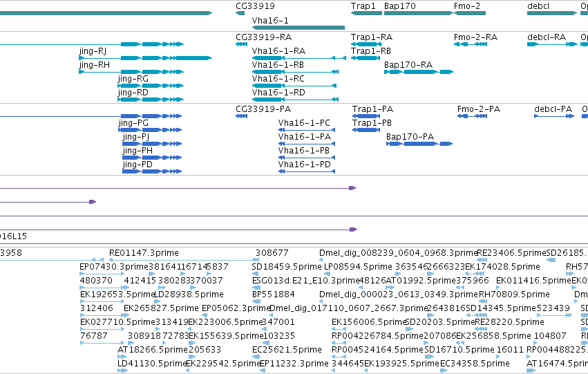Screen dimensions: 588x374
Task: Select the Fmo-2 gene label
Action: 467,6
